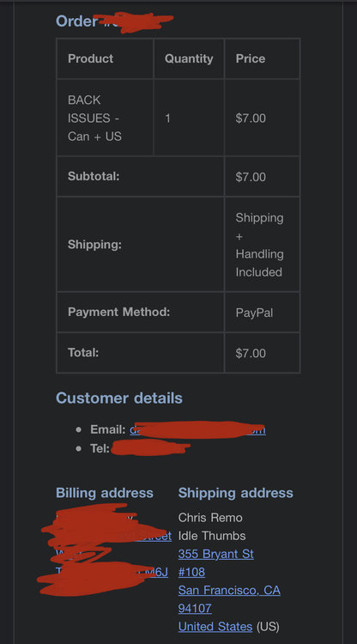357x644 pixels.
Task: Click the Customer details heading
Action: pos(119,398)
